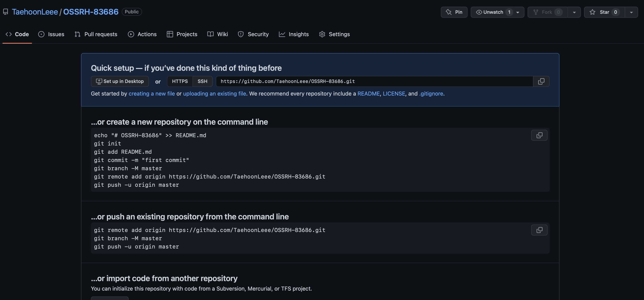Switch to the Issues tab
This screenshot has width=644, height=300.
click(x=51, y=34)
